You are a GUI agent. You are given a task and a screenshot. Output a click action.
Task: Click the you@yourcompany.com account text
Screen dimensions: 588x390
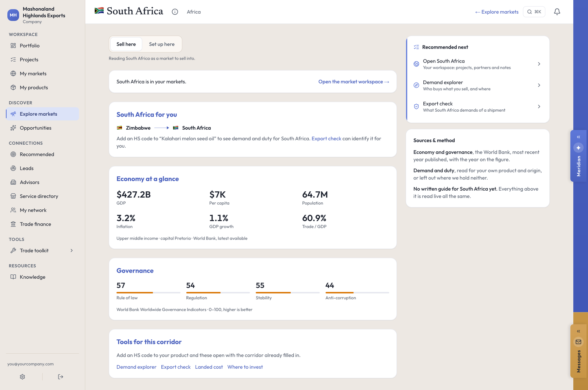[x=31, y=364]
